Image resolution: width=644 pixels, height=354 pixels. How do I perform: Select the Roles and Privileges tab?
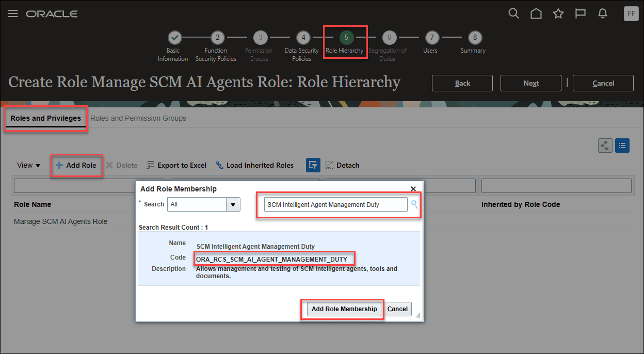pyautogui.click(x=45, y=118)
